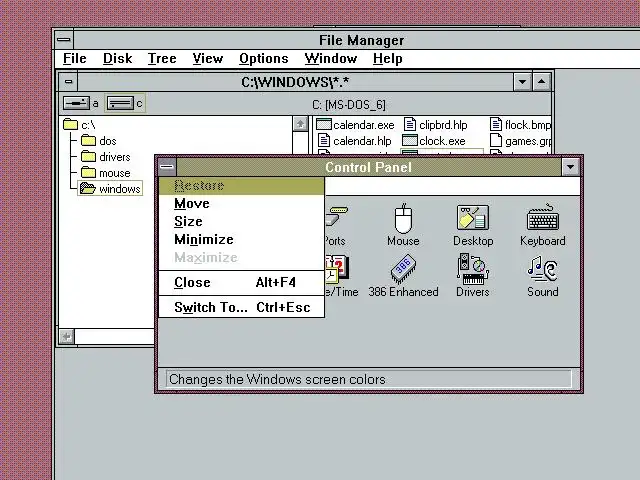Click the horizontal scroll left arrow
The width and height of the screenshot is (640, 480).
(67, 337)
